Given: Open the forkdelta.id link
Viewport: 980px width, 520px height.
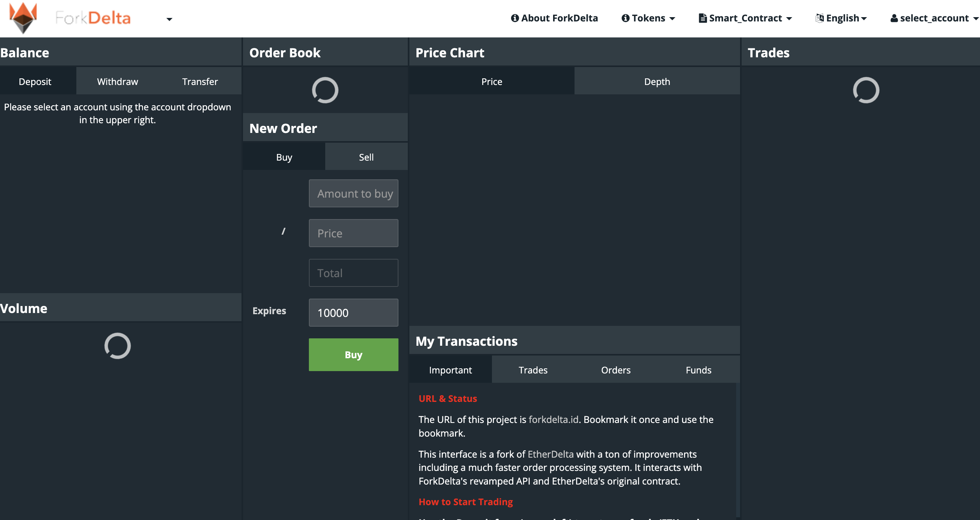Looking at the screenshot, I should [553, 419].
